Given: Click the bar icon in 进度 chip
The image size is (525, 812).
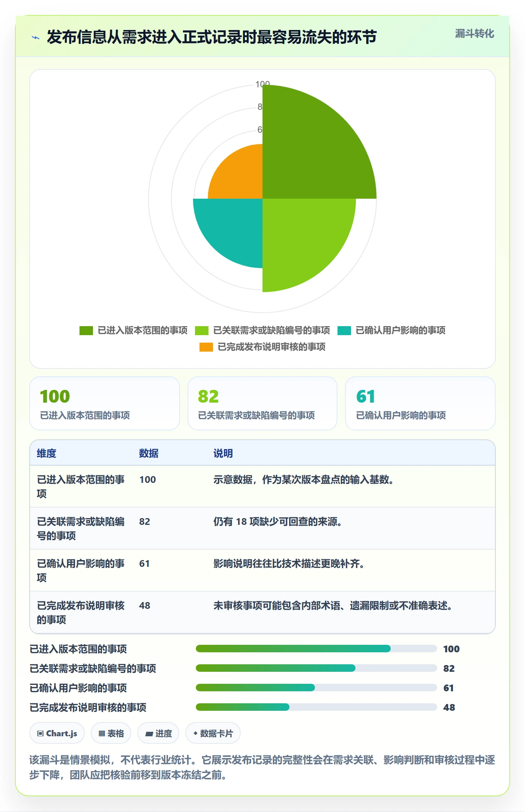Looking at the screenshot, I should point(149,734).
